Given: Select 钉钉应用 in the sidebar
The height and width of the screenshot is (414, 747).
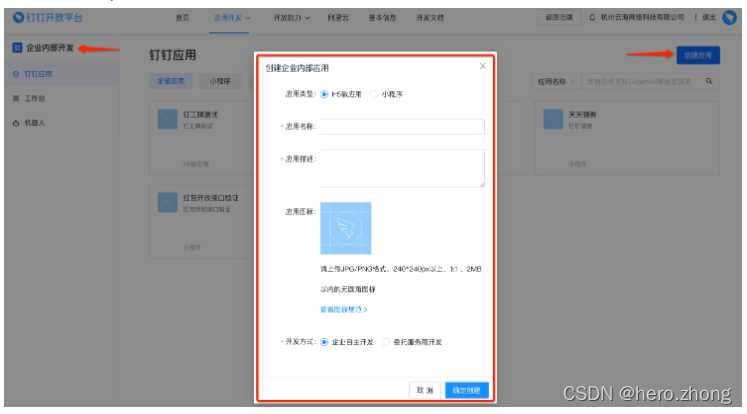Looking at the screenshot, I should pos(61,74).
